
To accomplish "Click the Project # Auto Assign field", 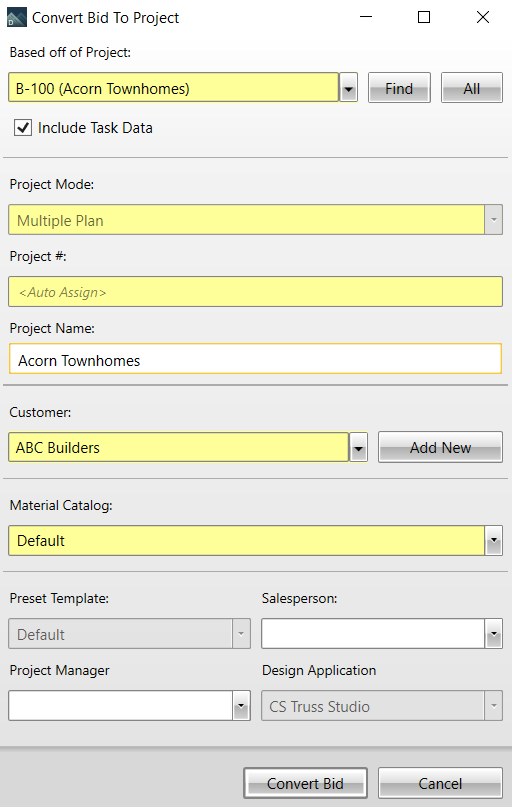I will tap(255, 292).
